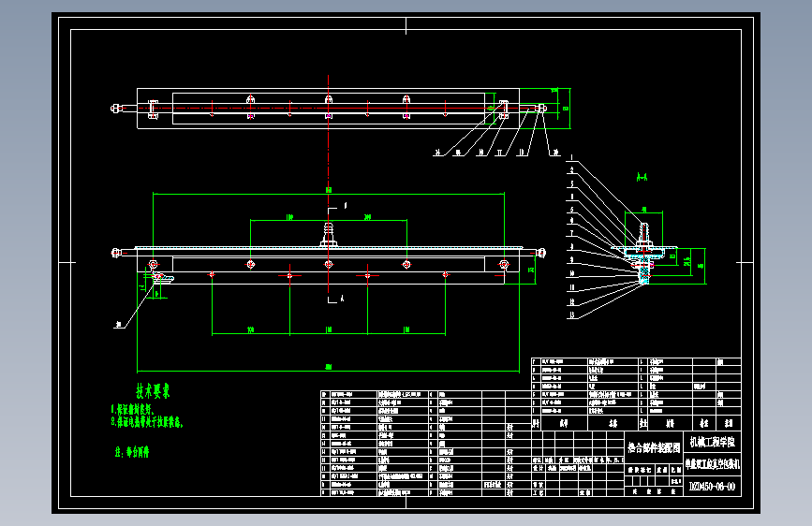Screen dimensions: 812x526
Task: Select the green note line starting with "注:"
Action: [132, 452]
